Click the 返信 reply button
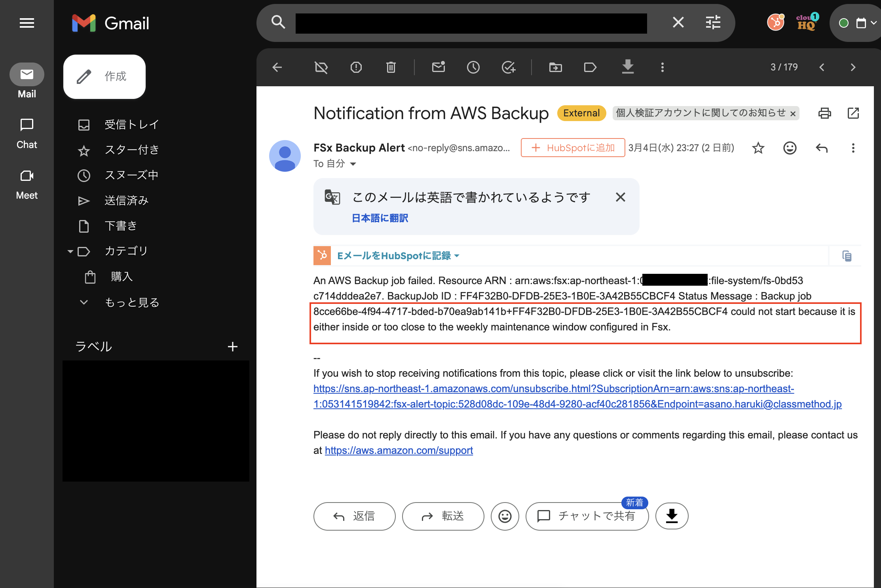 (354, 516)
